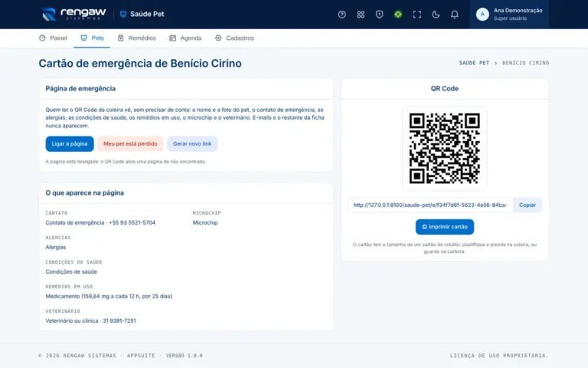Click BENÍCIO CIRINO breadcrumb text
588x368 pixels.
click(x=525, y=63)
